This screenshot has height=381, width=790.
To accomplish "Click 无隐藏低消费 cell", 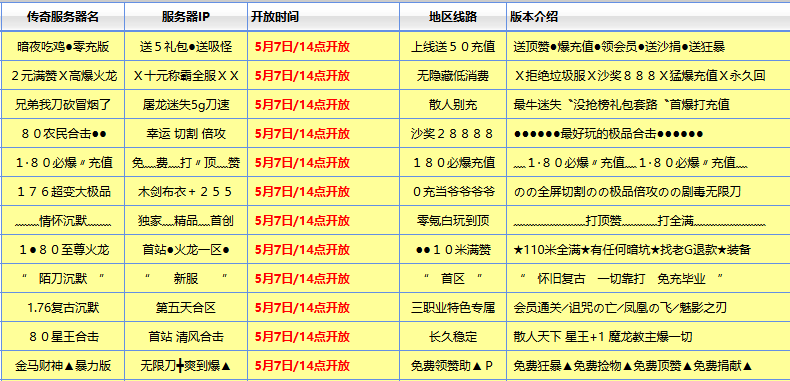I will tap(453, 76).
